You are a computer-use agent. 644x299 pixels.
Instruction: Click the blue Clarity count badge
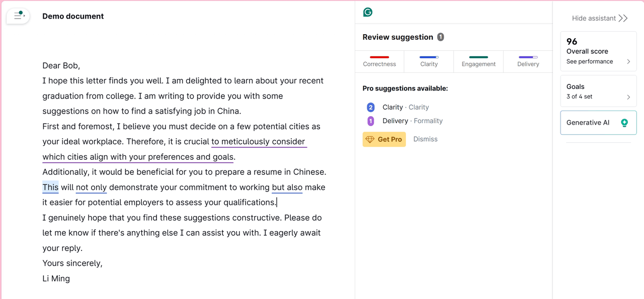coord(371,107)
